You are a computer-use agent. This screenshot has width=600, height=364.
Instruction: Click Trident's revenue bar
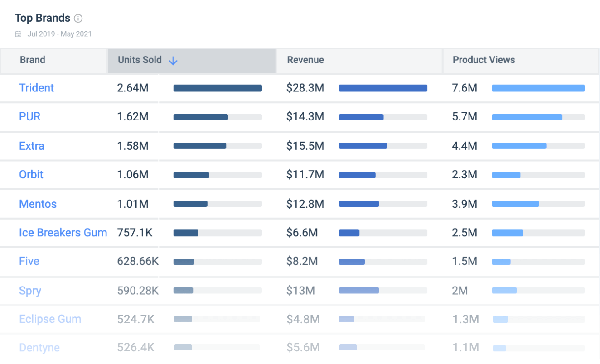(x=383, y=88)
